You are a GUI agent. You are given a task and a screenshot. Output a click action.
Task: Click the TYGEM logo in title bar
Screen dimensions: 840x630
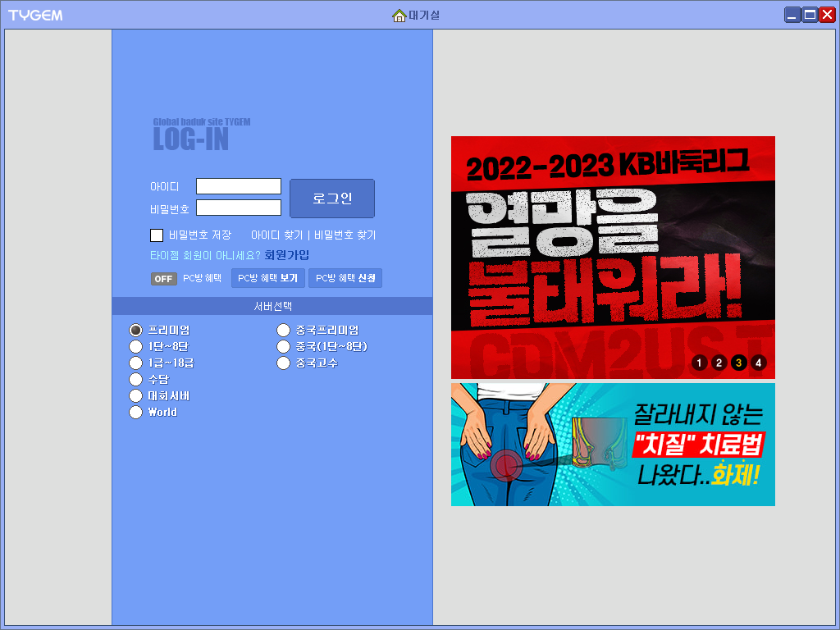coord(35,15)
